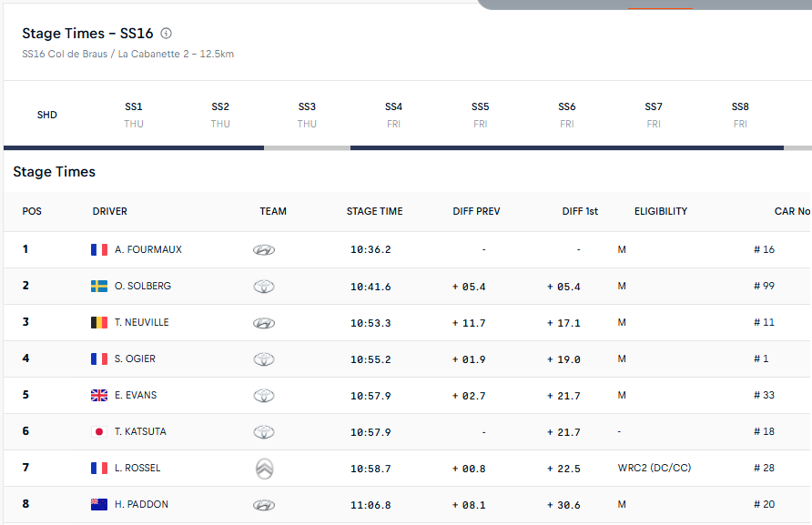Switch to the SS1 Thursday tab
This screenshot has width=812, height=525.
click(x=134, y=115)
